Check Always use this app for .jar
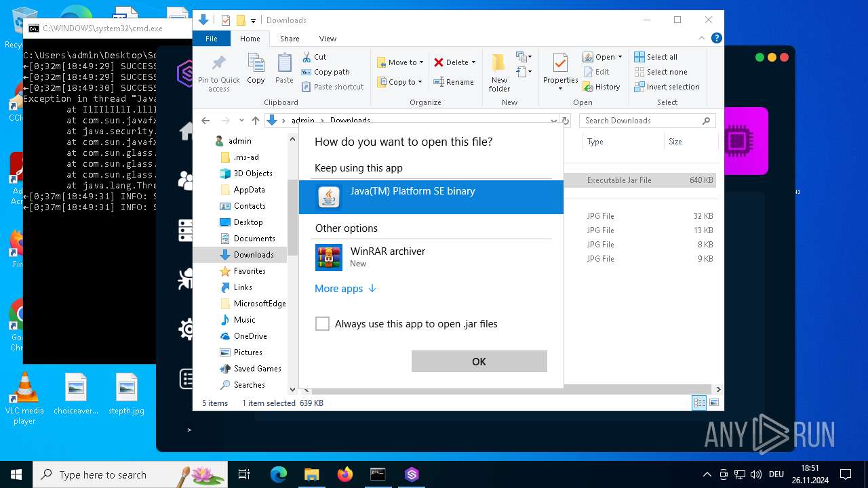 323,324
